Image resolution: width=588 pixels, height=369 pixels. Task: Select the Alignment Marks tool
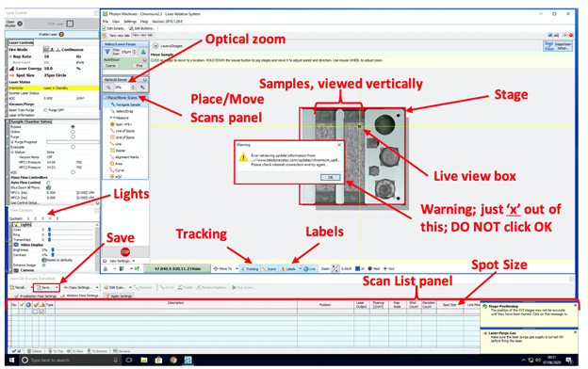[124, 157]
